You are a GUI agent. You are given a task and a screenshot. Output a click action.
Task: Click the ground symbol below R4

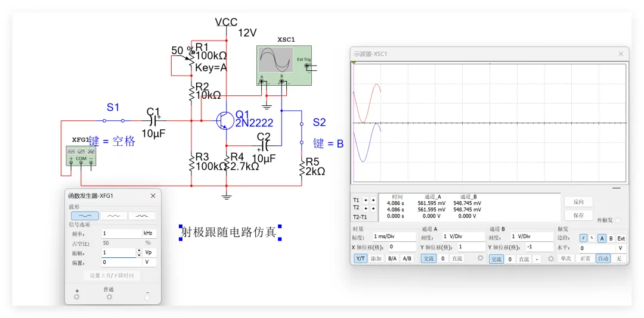(x=227, y=196)
